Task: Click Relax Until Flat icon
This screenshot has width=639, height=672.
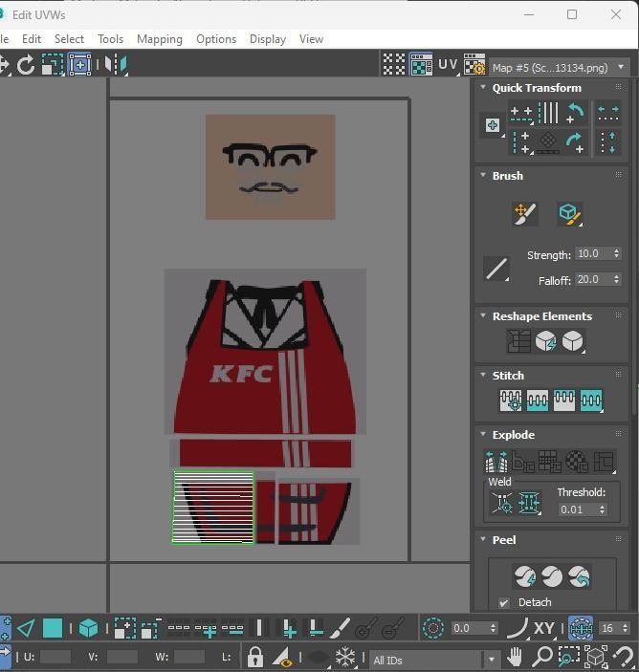Action: (546, 341)
